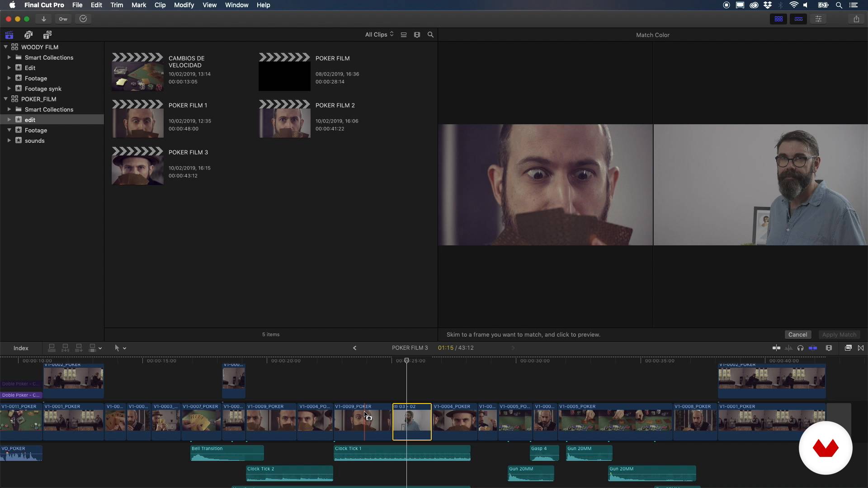Image resolution: width=868 pixels, height=488 pixels.
Task: Open the All Clips filter dropdown
Action: [379, 35]
